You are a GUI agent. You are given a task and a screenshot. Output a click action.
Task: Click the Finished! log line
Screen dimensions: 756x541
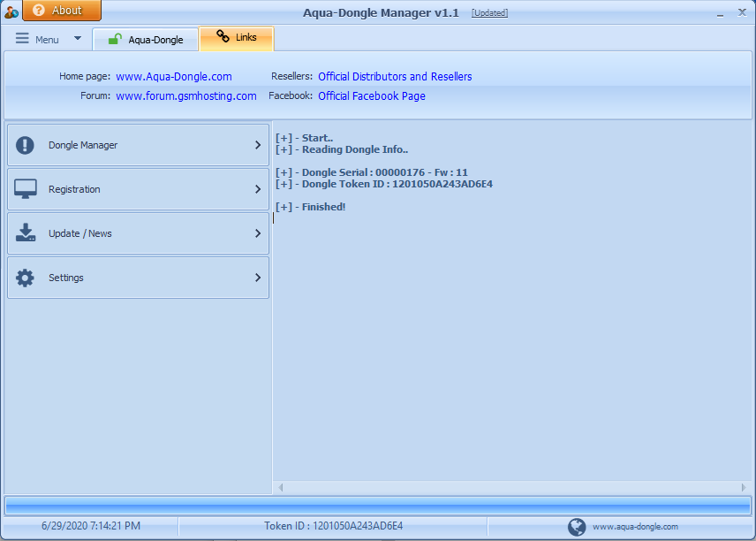(x=311, y=207)
